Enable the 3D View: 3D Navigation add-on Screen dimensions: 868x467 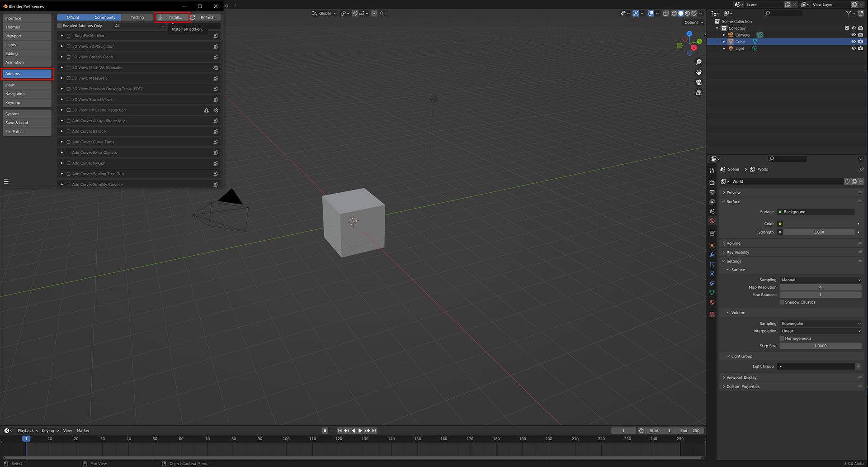(68, 47)
